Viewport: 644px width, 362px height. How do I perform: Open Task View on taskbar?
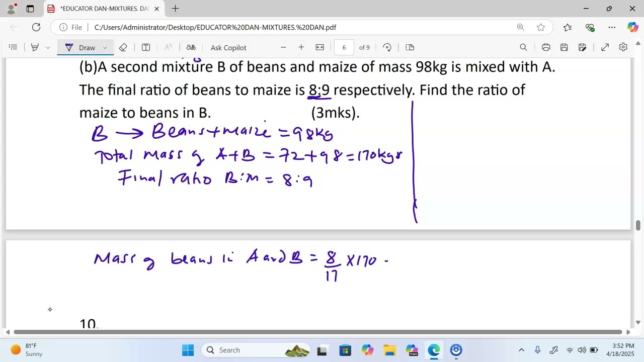323,350
